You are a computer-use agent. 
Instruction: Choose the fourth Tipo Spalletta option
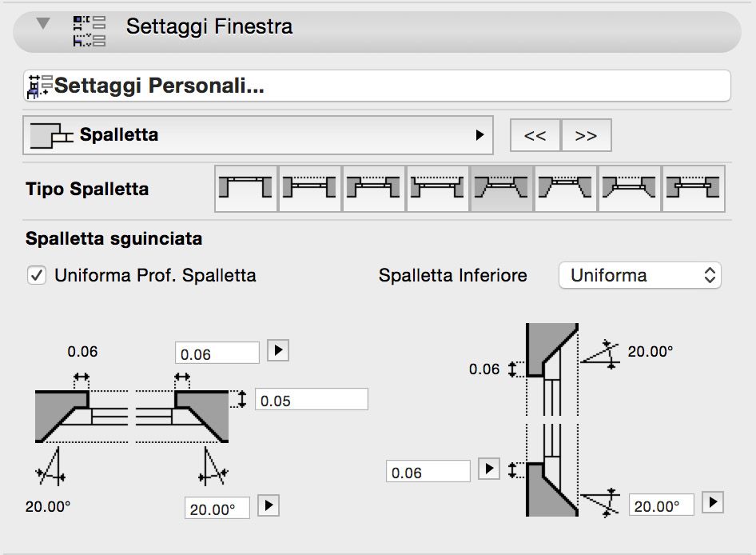[x=438, y=189]
